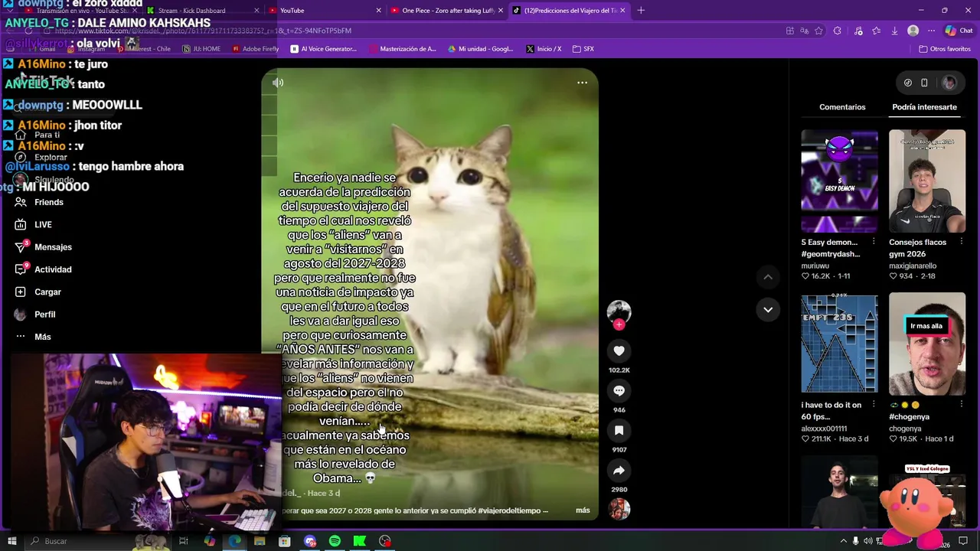Open the TikTok coins icon in header pill
This screenshot has width=980, height=551.
pyautogui.click(x=908, y=83)
